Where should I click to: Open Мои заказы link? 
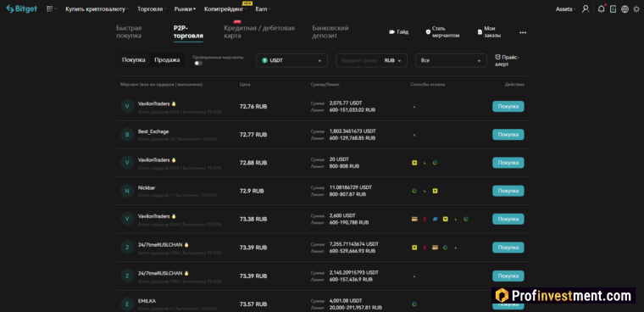(489, 32)
